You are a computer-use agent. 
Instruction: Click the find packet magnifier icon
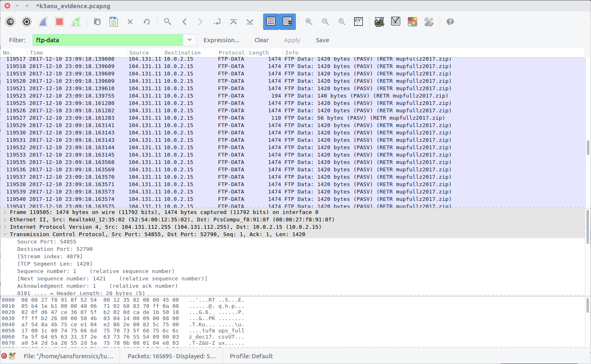click(167, 22)
